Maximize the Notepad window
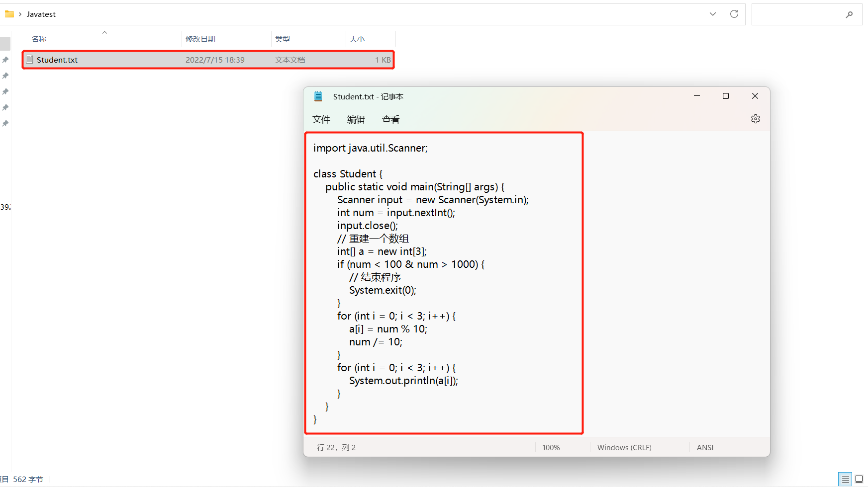 coord(726,96)
